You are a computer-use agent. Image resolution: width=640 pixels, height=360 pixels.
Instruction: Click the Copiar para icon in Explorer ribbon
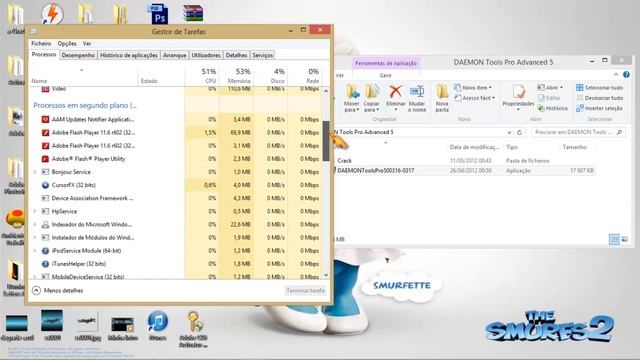(372, 98)
